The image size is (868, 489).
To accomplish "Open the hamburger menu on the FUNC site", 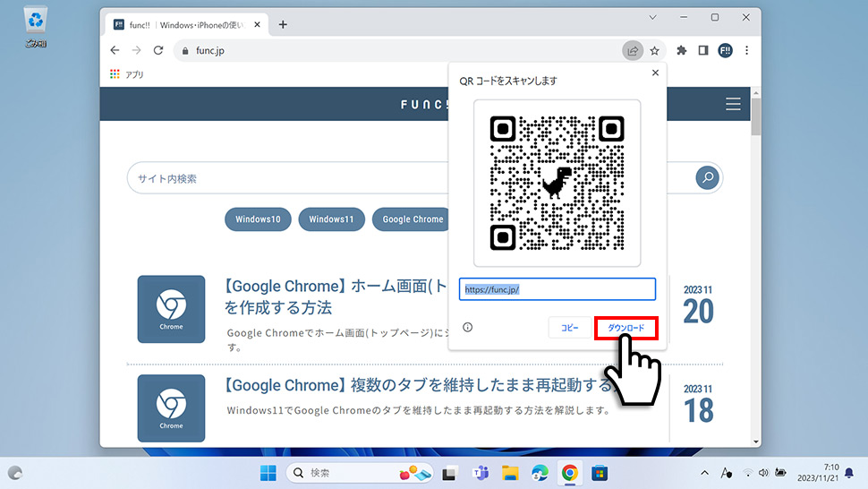I will [x=733, y=104].
